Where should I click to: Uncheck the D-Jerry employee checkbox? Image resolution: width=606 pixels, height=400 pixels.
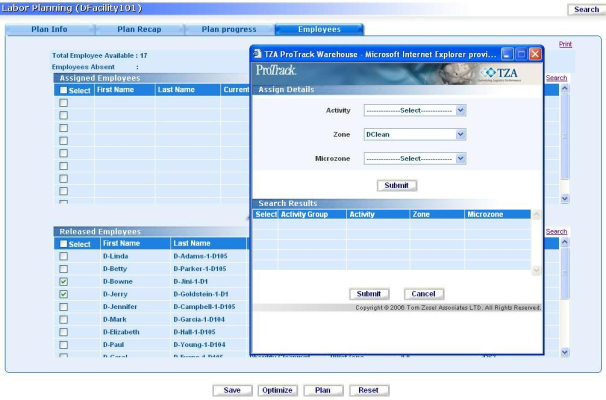pos(64,294)
